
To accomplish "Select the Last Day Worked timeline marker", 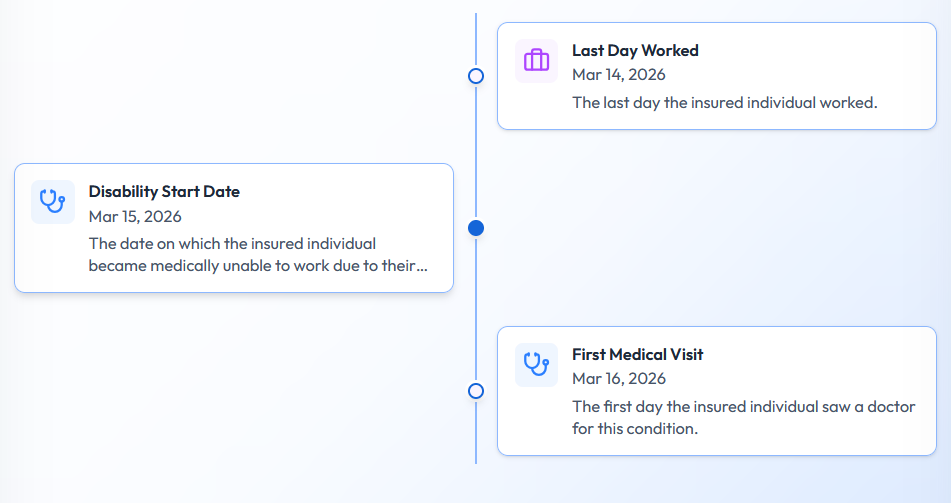I will click(x=476, y=76).
